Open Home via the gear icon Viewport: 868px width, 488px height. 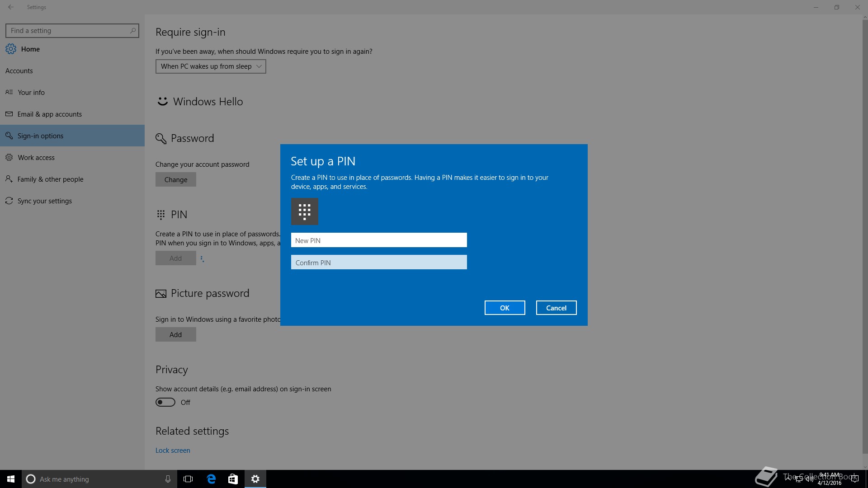(11, 49)
